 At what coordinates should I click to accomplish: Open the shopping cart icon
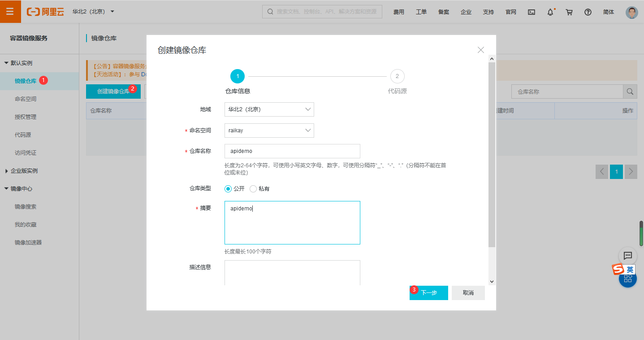[569, 12]
